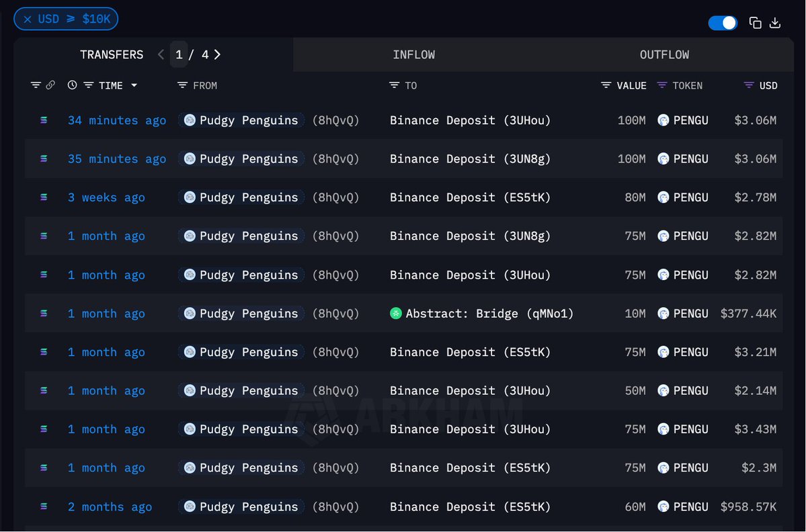Select the $2.3M USD value
This screenshot has height=532, width=806.
[759, 468]
